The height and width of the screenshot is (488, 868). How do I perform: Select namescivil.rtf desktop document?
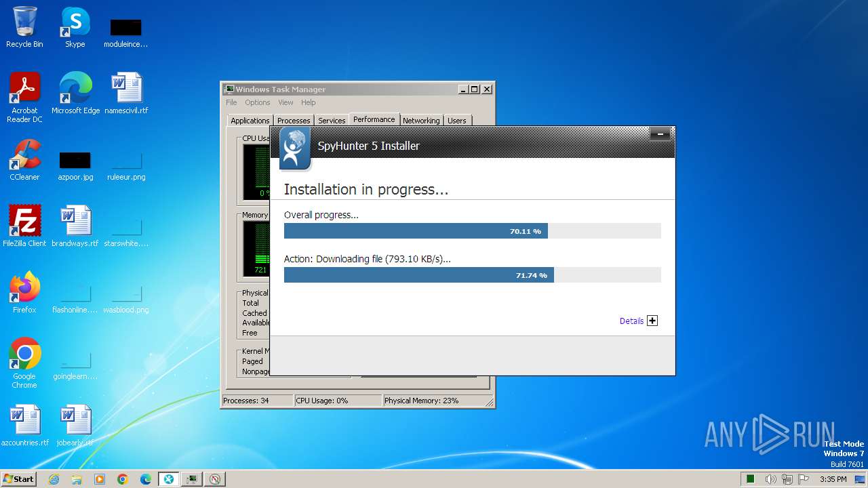click(x=126, y=94)
